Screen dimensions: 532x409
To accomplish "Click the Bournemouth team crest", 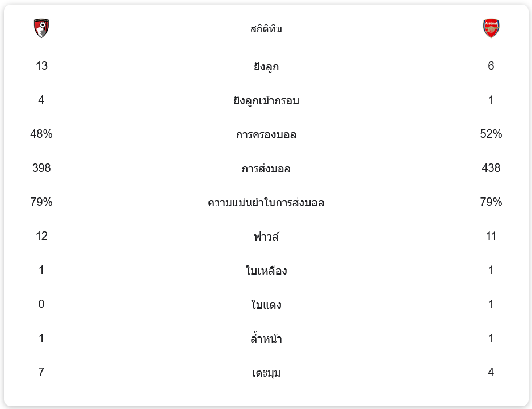I will [41, 28].
